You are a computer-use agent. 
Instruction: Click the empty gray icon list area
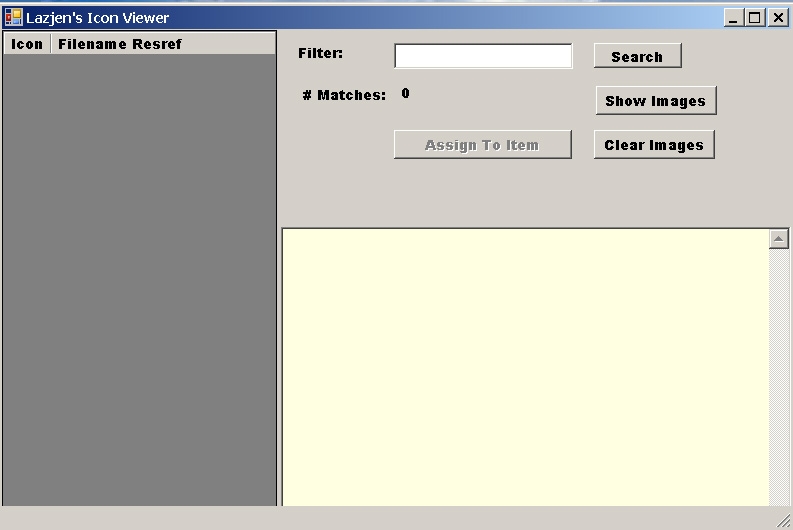(x=139, y=280)
